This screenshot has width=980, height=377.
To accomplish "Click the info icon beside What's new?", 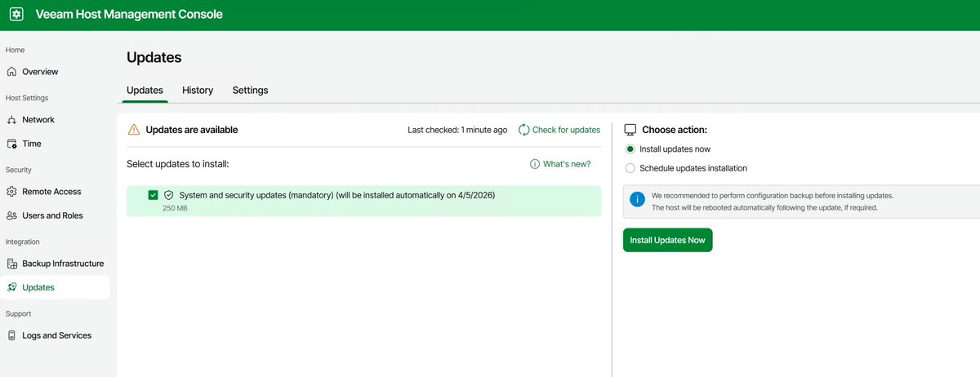I will [535, 164].
